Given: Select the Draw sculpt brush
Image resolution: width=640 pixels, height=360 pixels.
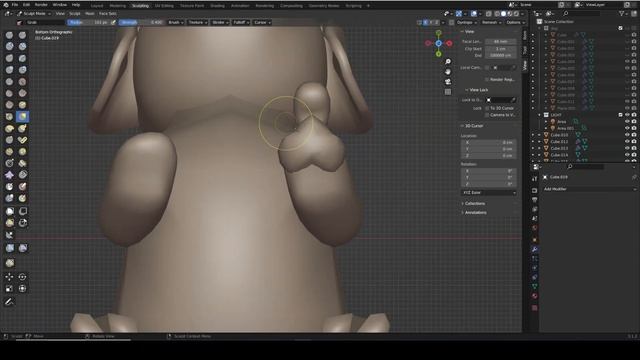Looking at the screenshot, I should 9,35.
